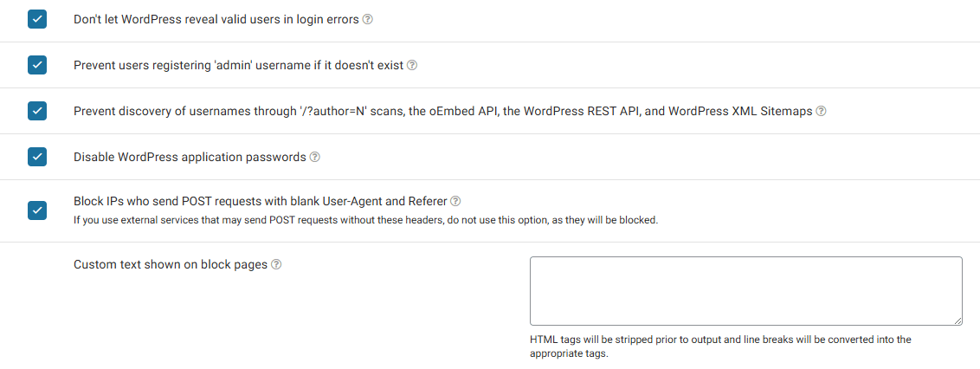980x369 pixels.
Task: Uncheck the username discovery prevention checkbox
Action: [37, 111]
